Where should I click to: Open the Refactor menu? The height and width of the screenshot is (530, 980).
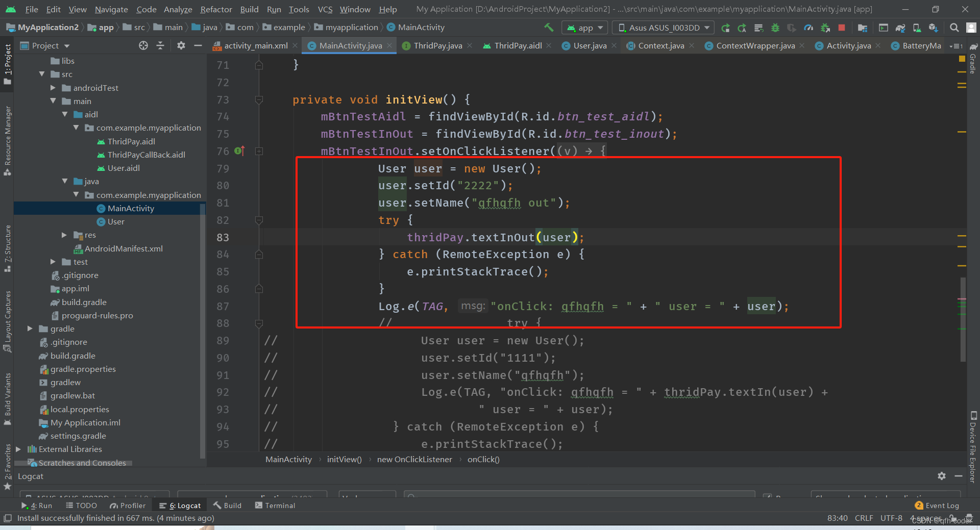pos(216,9)
